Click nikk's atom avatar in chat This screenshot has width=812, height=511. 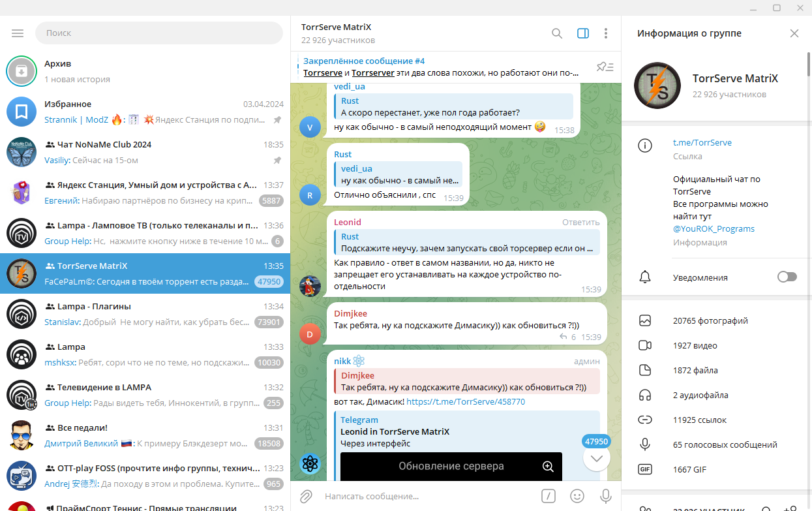(x=310, y=464)
